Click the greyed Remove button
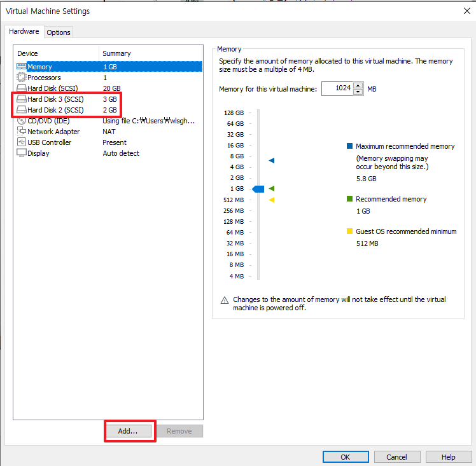 pyautogui.click(x=179, y=431)
